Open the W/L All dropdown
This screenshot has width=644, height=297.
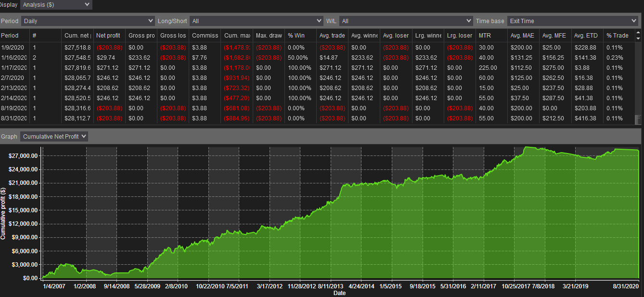coord(406,21)
